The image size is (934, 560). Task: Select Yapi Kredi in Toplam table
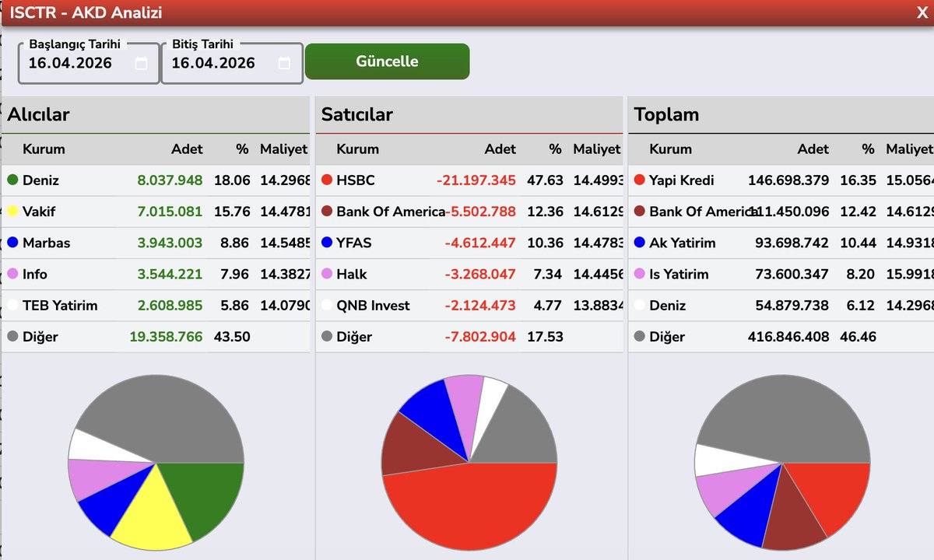[682, 180]
